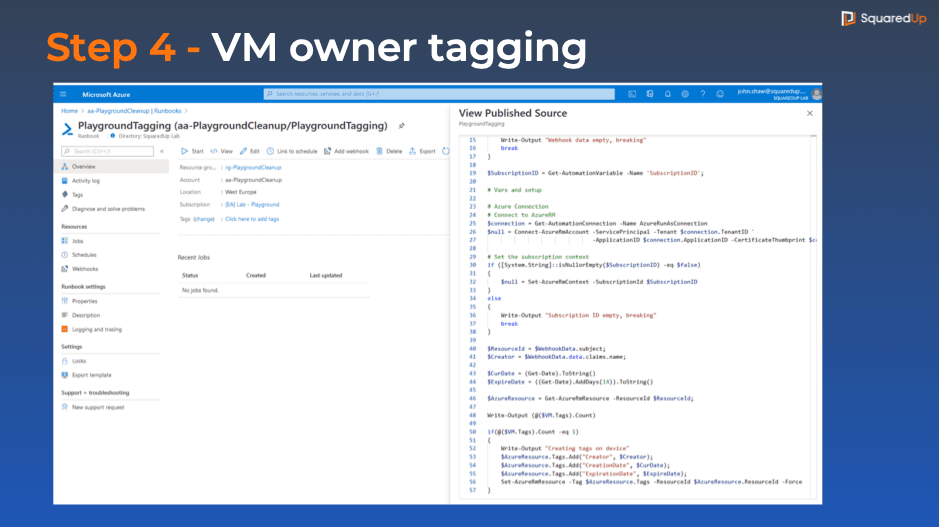Open aa-PlaygroundCleanup Runbooks breadcrumb
The height and width of the screenshot is (527, 939).
134,111
